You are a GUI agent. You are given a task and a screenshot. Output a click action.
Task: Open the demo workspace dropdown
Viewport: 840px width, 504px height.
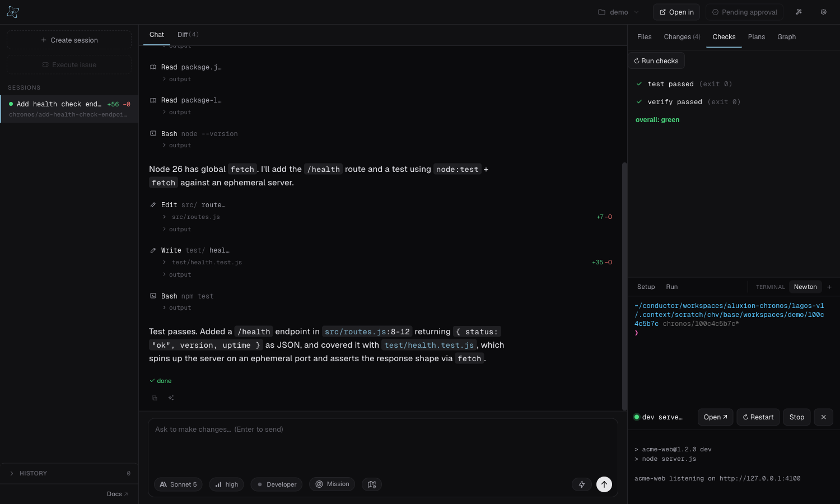pyautogui.click(x=619, y=12)
